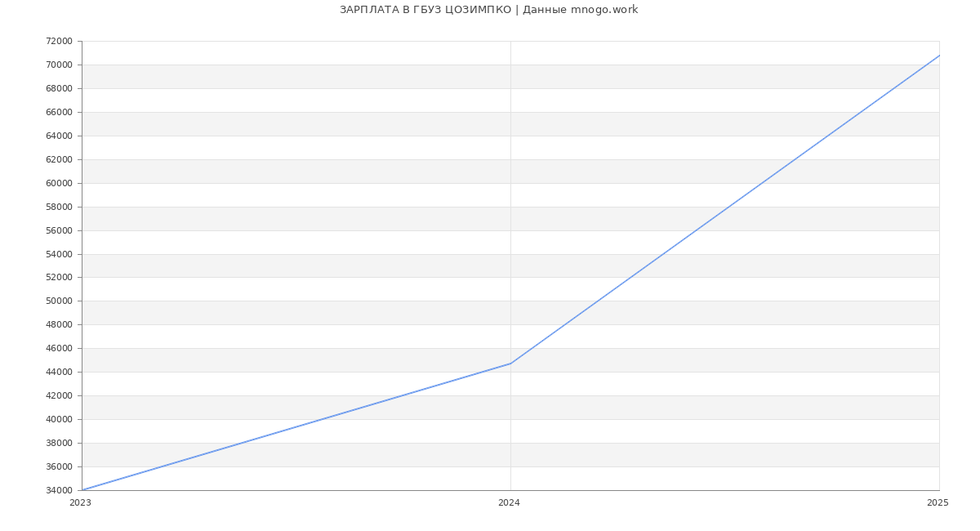Click the 60000 y-axis label
The width and height of the screenshot is (980, 531).
[60, 184]
